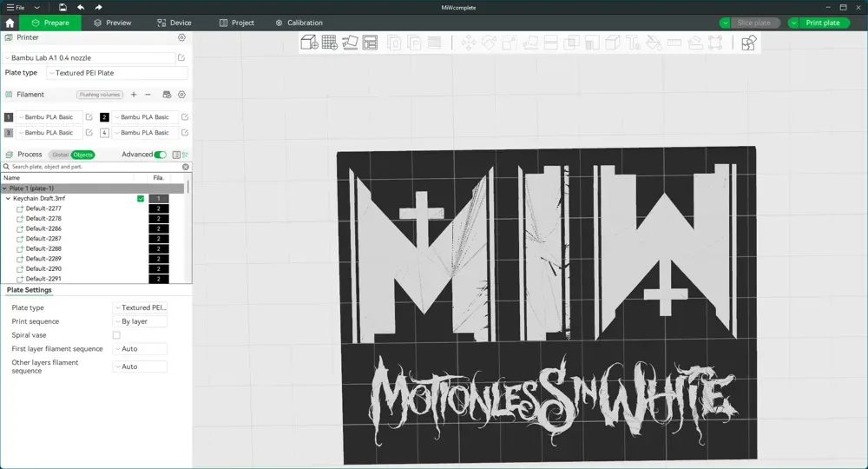This screenshot has height=469, width=868.
Task: Click the AMS filament sync icon
Action: 167,95
